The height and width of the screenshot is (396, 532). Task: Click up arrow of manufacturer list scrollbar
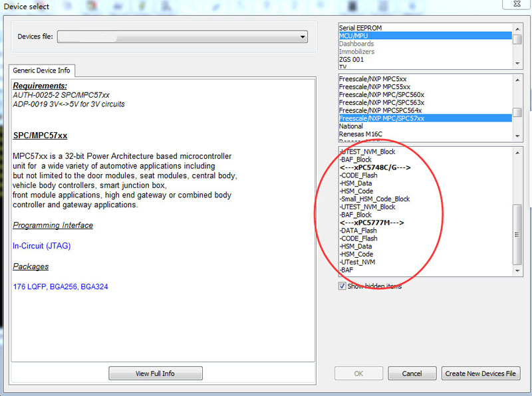coord(517,80)
